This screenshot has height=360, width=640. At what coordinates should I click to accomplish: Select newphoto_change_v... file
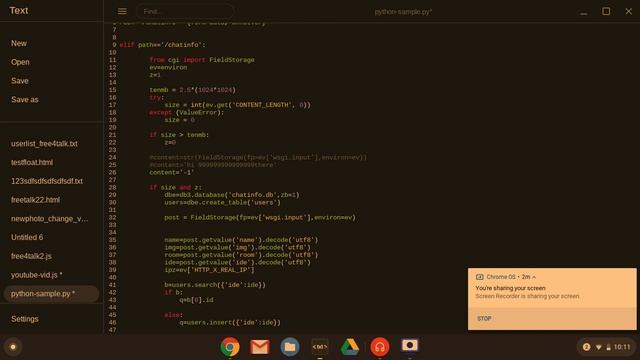coord(49,219)
